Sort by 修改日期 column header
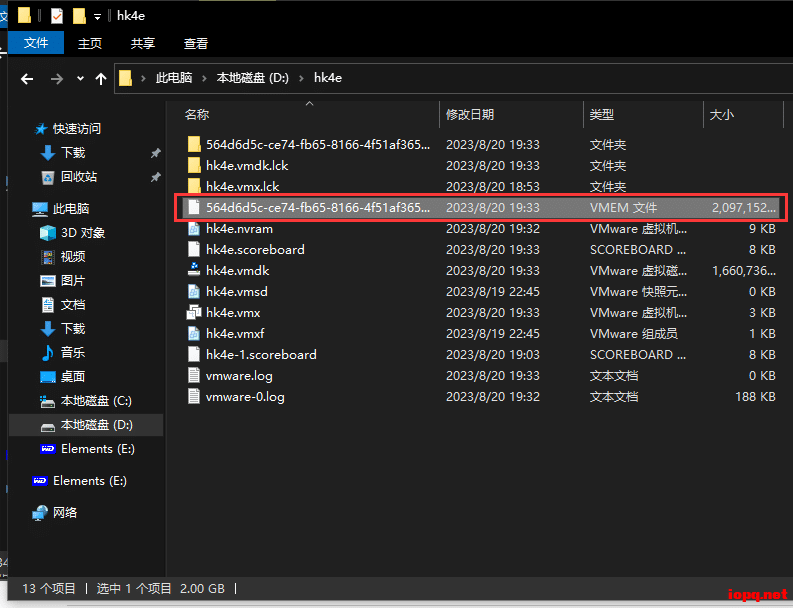Screen dimensions: 793x608 [470, 115]
